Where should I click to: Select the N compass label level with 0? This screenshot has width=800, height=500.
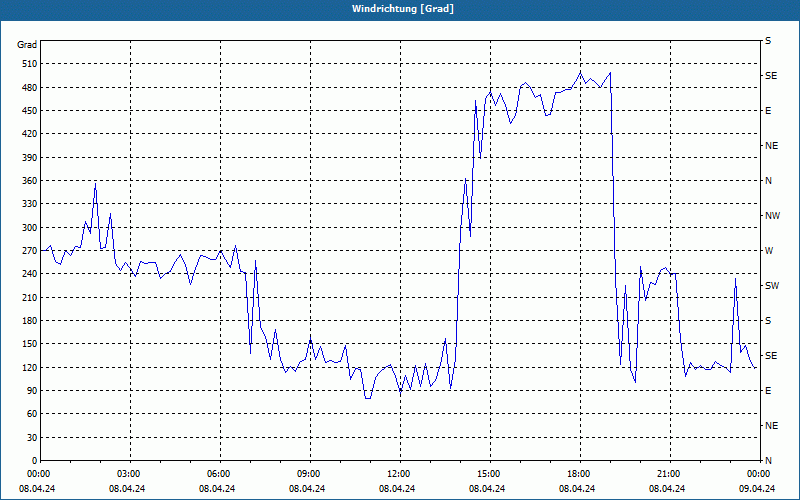pos(769,461)
